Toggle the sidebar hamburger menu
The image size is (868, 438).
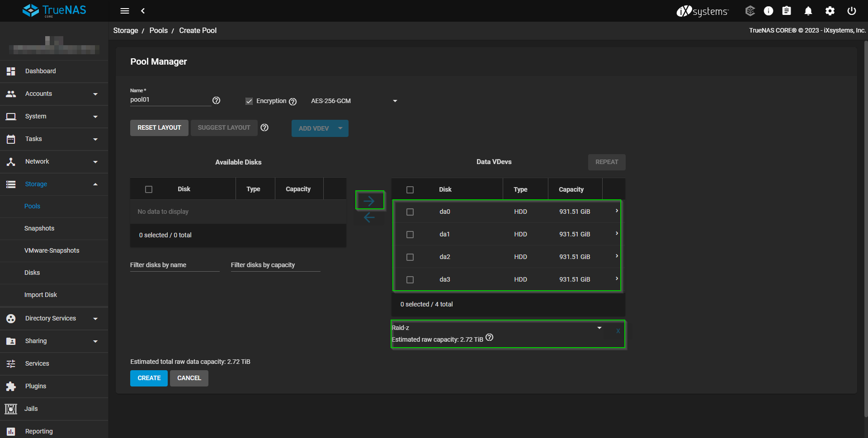click(x=125, y=11)
